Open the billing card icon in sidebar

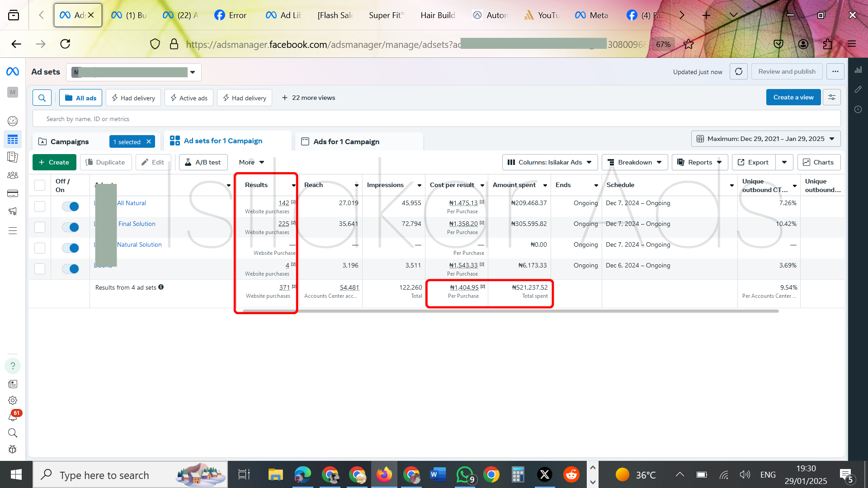[x=13, y=193]
